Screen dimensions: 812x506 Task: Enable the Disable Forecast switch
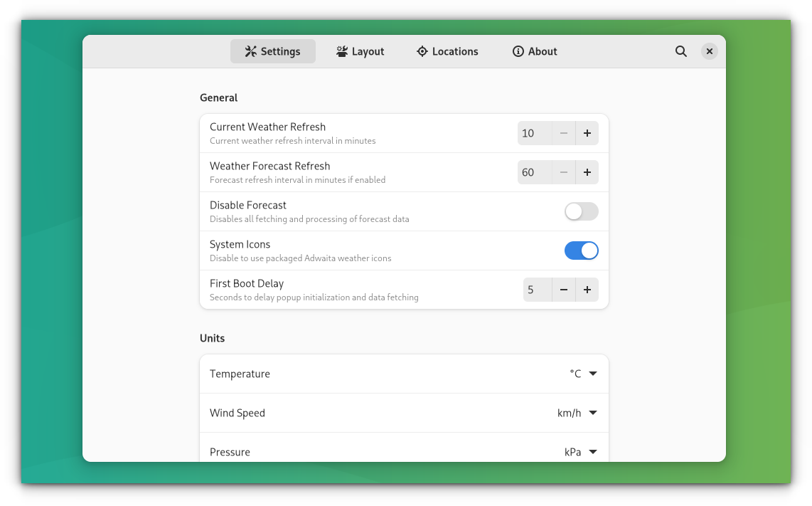point(582,211)
